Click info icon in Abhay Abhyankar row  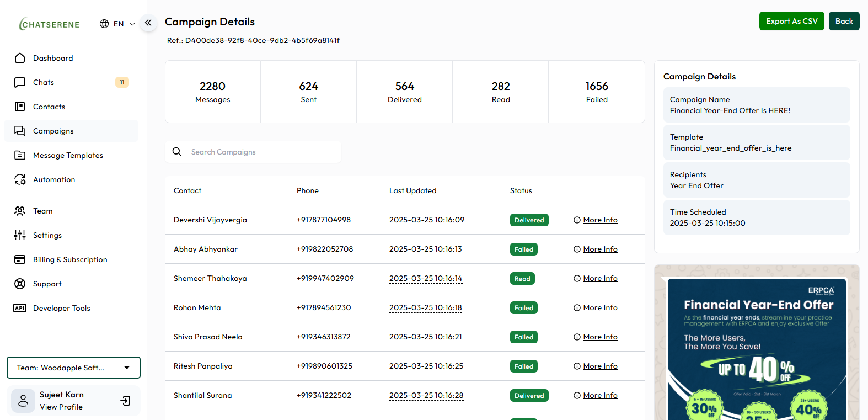click(x=577, y=249)
